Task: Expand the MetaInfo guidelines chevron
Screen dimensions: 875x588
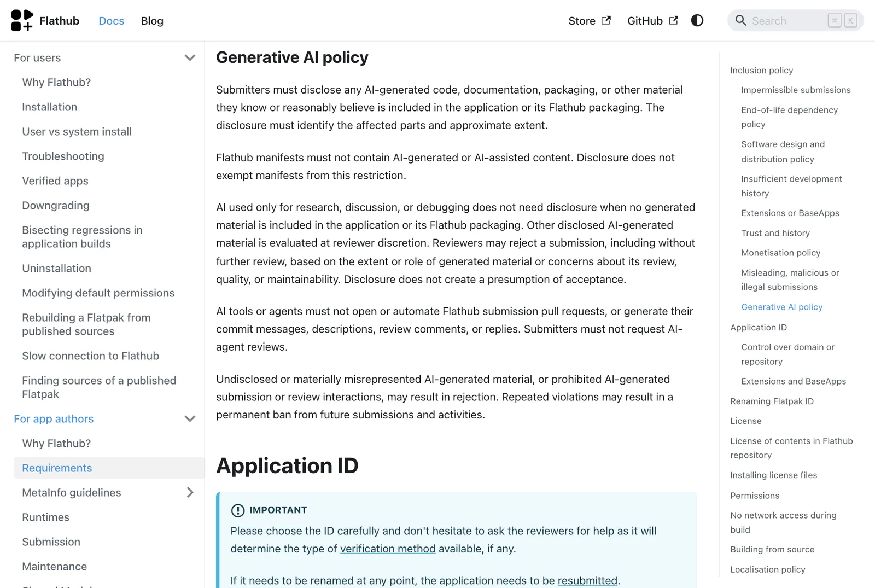Action: (190, 492)
